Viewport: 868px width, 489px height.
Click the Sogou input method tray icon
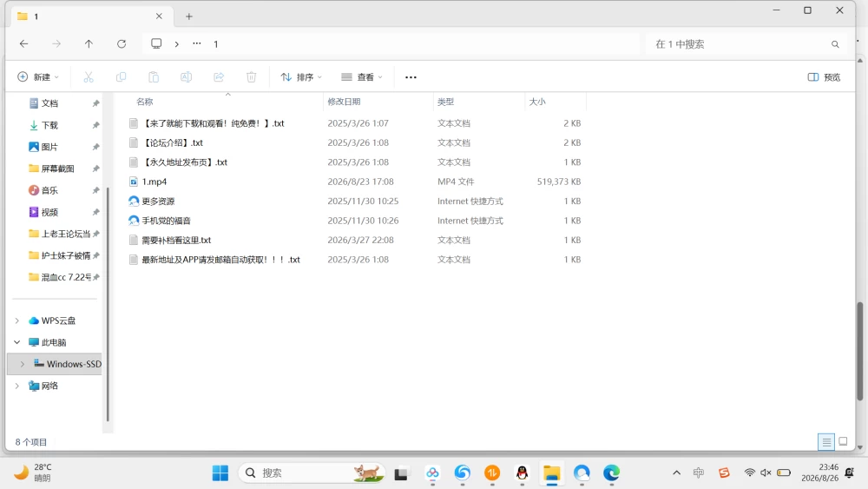tap(724, 472)
